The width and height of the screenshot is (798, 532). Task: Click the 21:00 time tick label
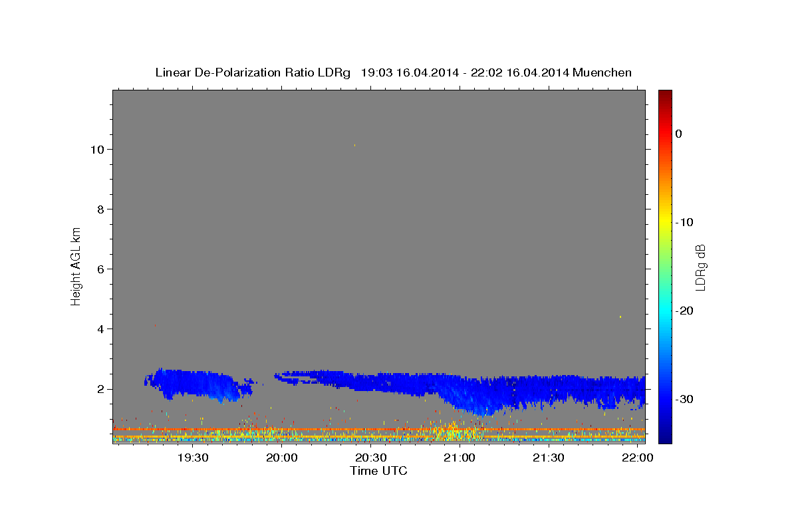coord(460,458)
